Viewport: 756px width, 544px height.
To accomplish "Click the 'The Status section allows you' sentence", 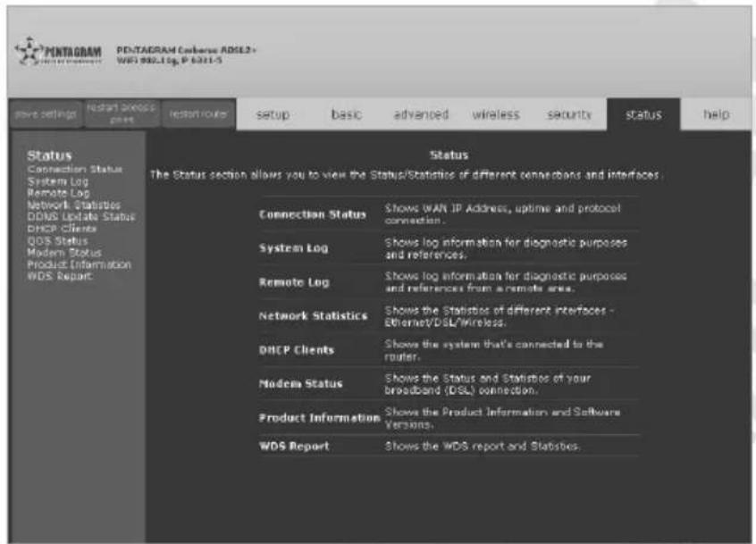I will coord(406,175).
